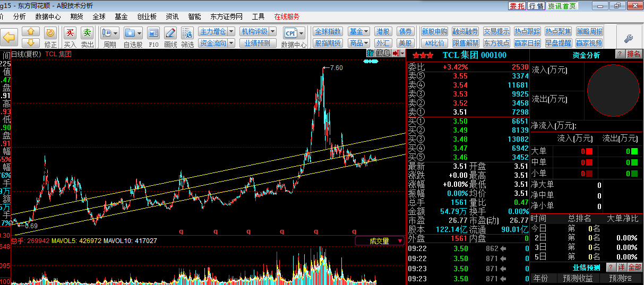Click the first q marker under chart
The width and height of the screenshot is (644, 285).
point(181,231)
